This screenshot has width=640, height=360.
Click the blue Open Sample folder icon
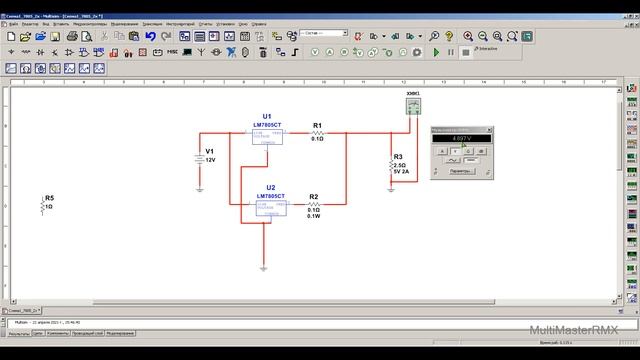[40, 37]
